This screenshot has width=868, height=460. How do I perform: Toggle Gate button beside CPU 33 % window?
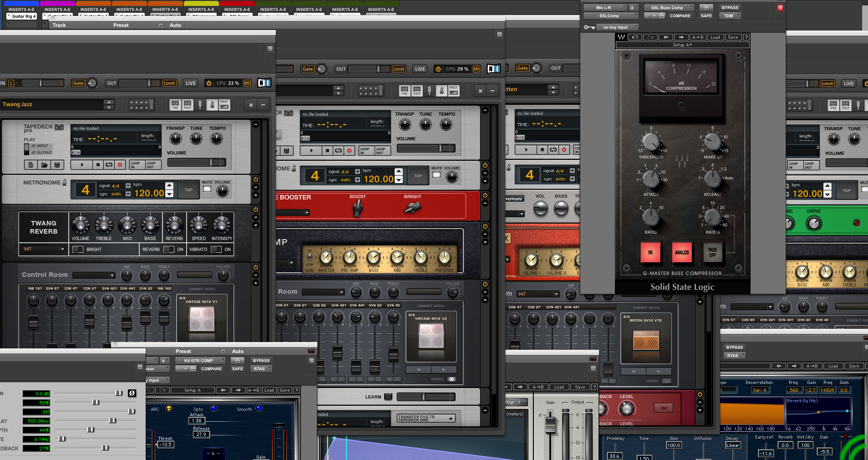coord(78,83)
